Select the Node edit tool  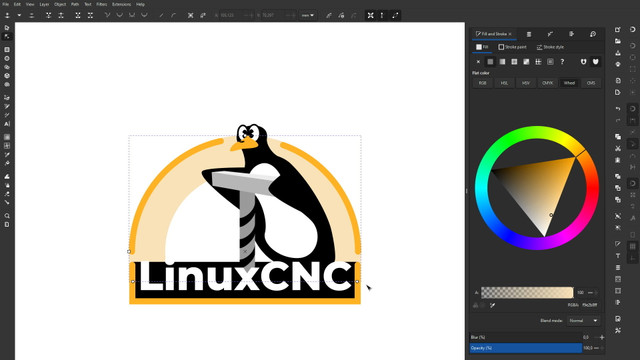[x=7, y=36]
